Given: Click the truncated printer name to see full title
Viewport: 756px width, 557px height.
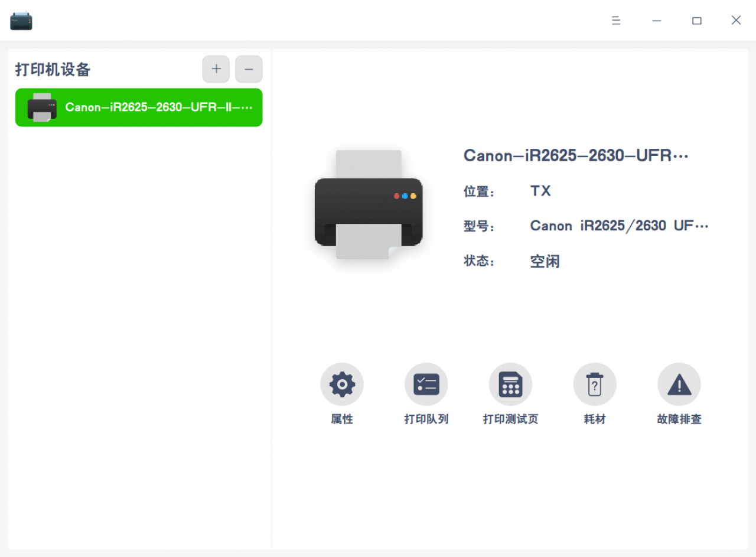Looking at the screenshot, I should 576,155.
